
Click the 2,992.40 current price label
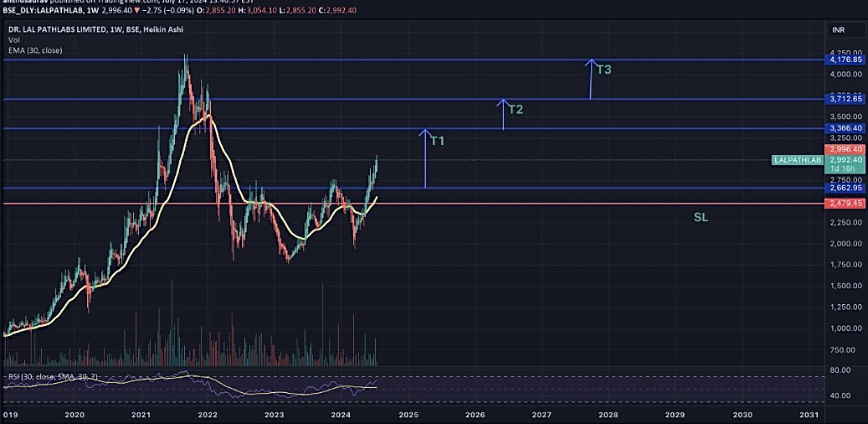(845, 159)
